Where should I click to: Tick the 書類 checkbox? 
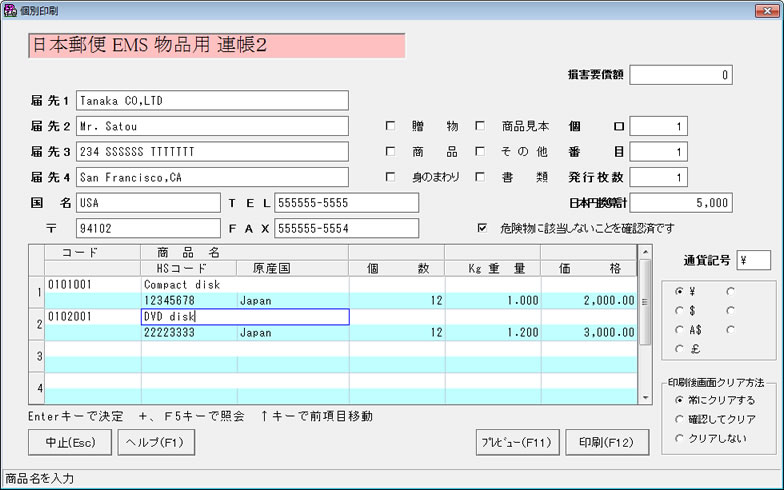click(480, 178)
